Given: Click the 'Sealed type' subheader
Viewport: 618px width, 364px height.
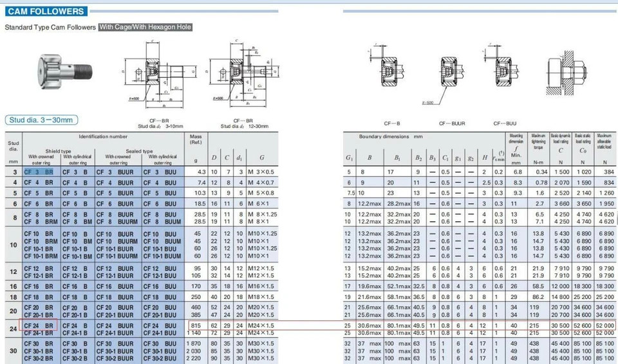Looking at the screenshot, I should point(139,151).
